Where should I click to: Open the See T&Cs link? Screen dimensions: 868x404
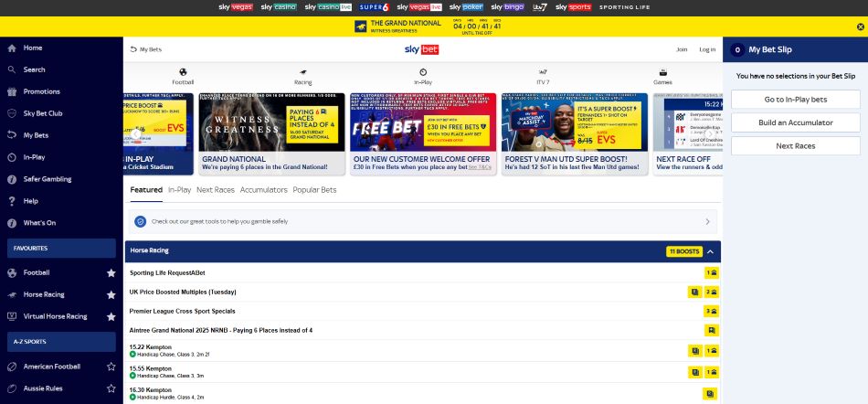coord(480,167)
